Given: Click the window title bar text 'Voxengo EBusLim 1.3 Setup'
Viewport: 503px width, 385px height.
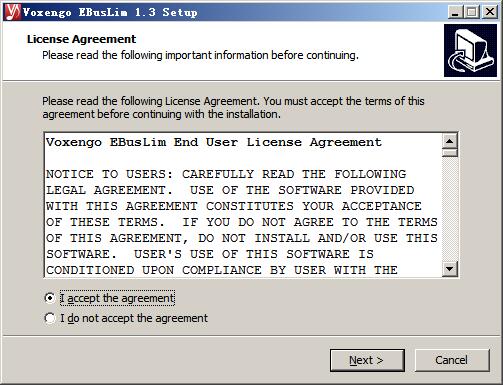Looking at the screenshot, I should tap(110, 12).
